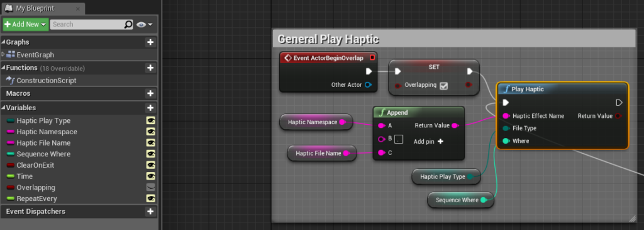
Task: Toggle visibility eye for Sequence Where
Action: pyautogui.click(x=151, y=154)
